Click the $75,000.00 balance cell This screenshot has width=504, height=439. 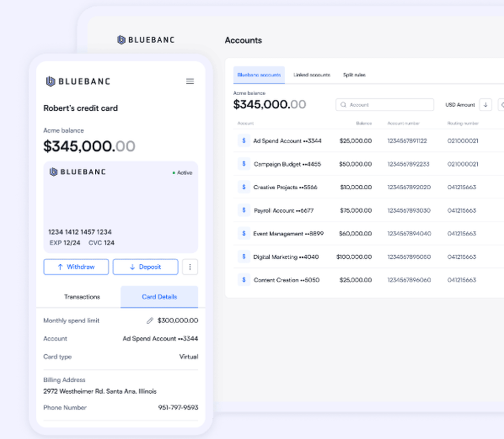pos(356,210)
